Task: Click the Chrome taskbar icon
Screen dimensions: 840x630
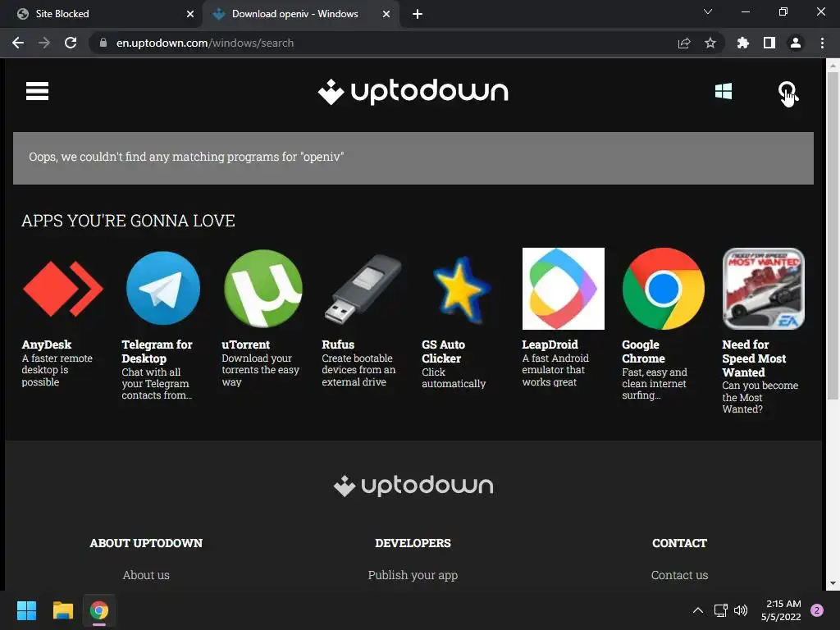Action: pos(99,610)
